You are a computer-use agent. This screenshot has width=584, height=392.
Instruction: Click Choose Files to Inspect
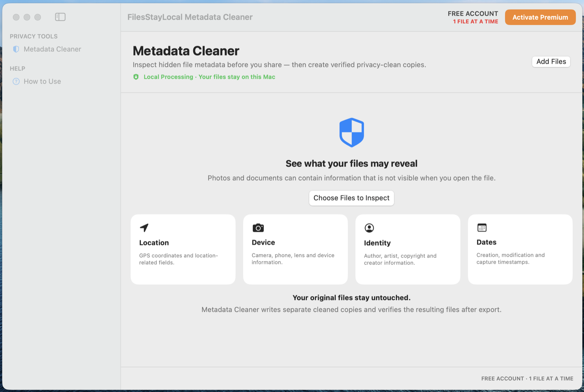(351, 198)
